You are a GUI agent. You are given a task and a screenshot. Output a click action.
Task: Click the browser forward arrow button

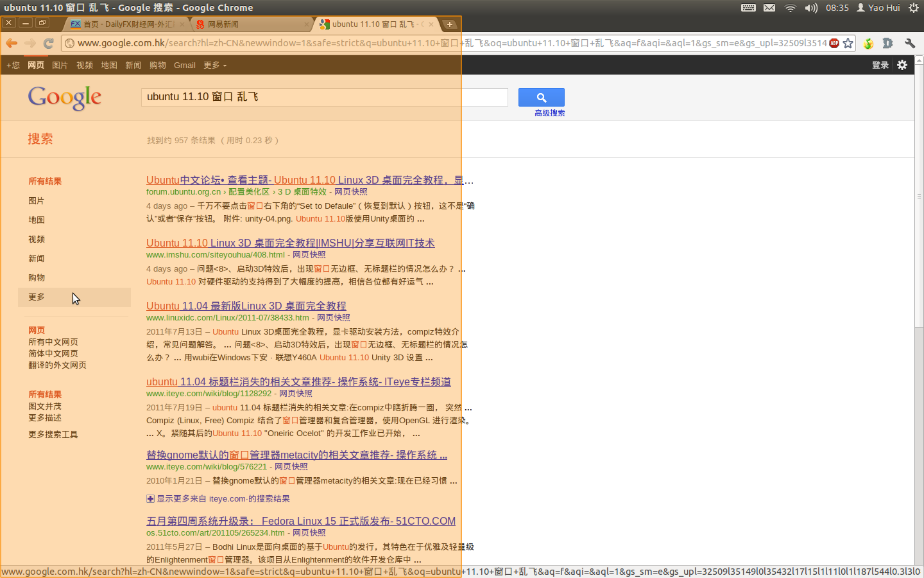[30, 43]
